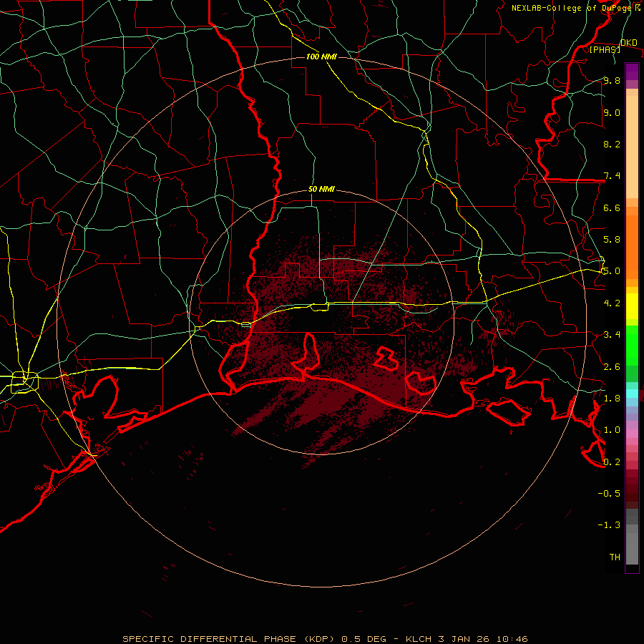The height and width of the screenshot is (644, 644).
Task: Click the 7.4 scale value
Action: tap(612, 176)
